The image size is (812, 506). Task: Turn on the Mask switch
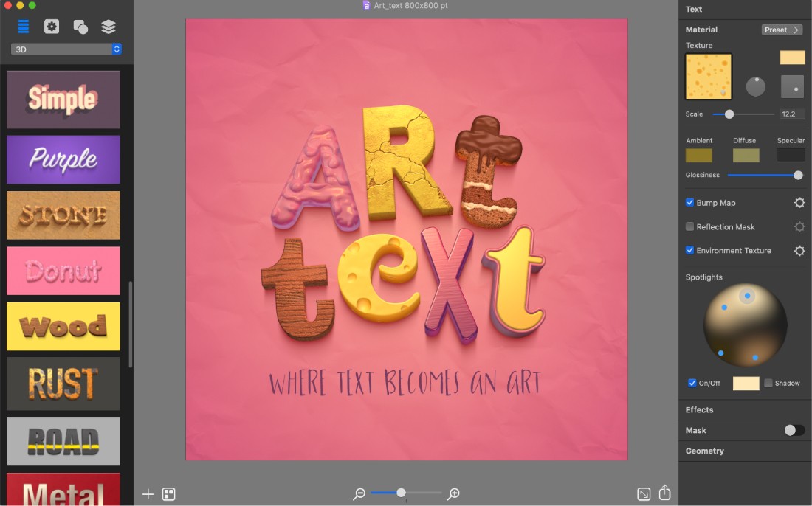point(794,430)
